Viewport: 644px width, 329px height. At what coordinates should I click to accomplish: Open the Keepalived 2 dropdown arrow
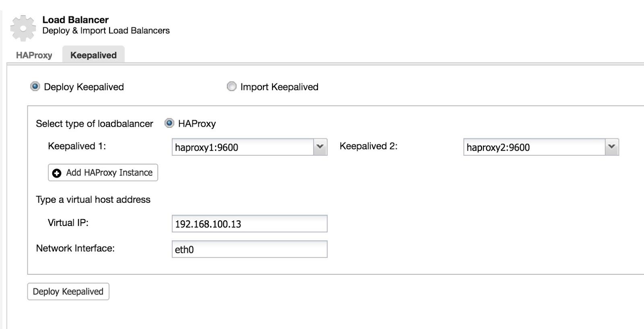[611, 147]
